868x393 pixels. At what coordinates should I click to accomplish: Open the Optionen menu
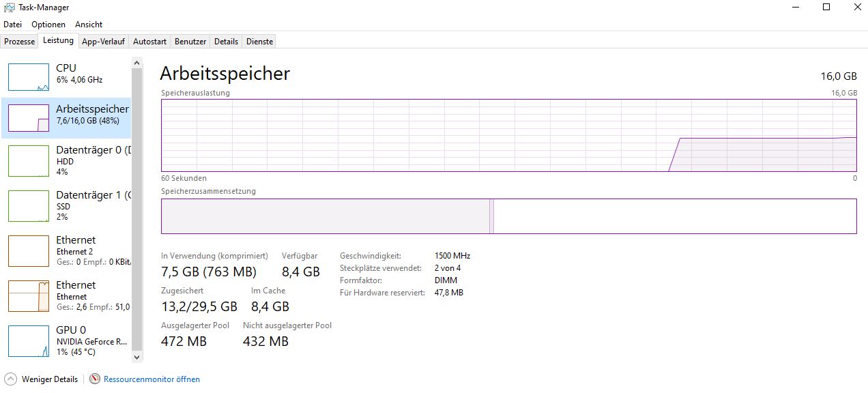click(48, 25)
